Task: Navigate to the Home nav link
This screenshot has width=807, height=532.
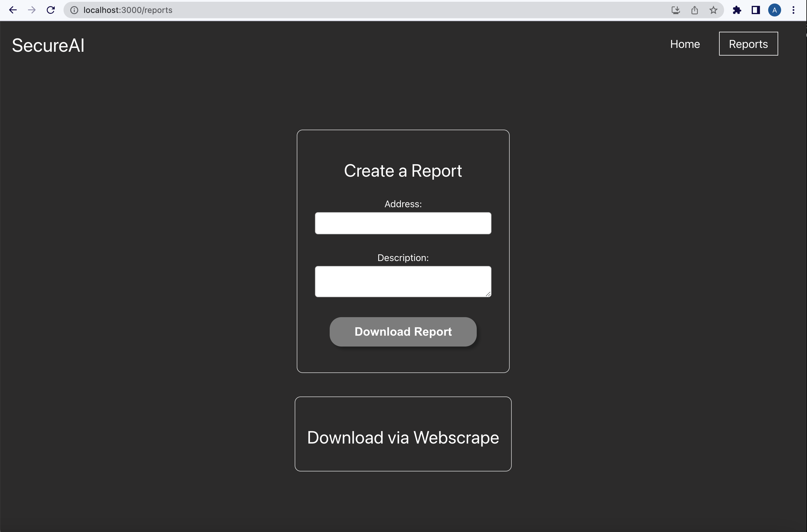Action: [685, 44]
